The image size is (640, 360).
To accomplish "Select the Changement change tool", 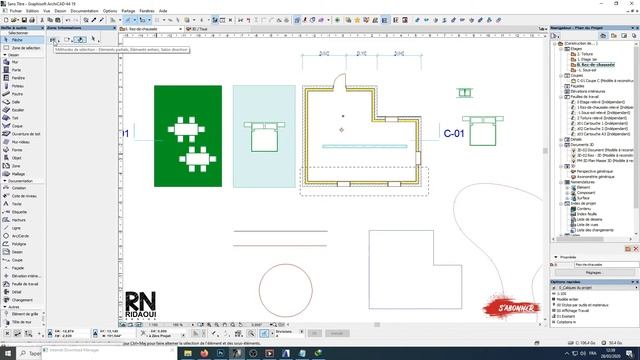I will (x=22, y=300).
